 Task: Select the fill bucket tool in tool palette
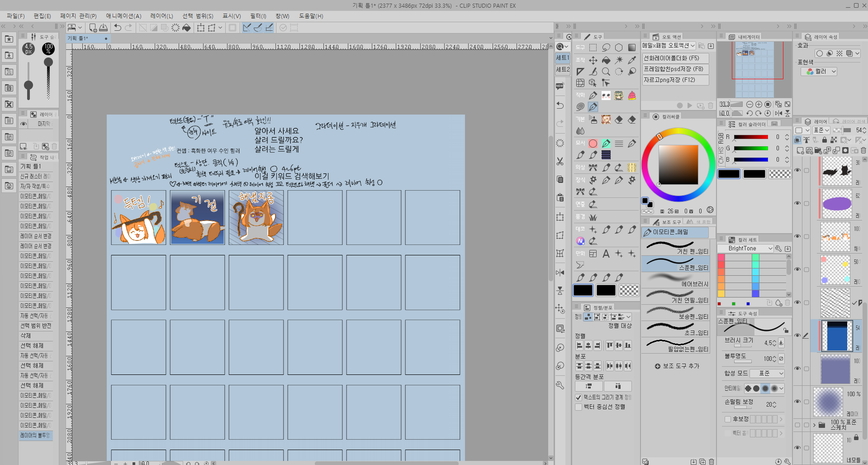tap(606, 60)
